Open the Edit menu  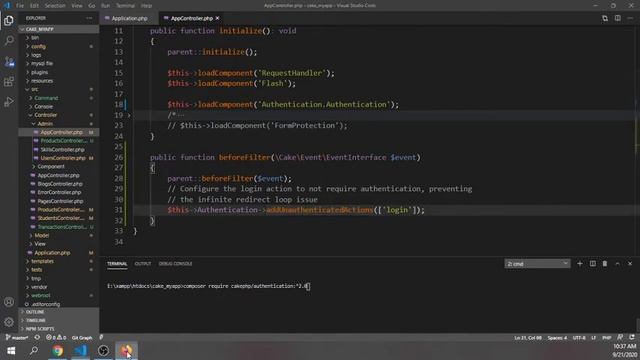(x=34, y=6)
